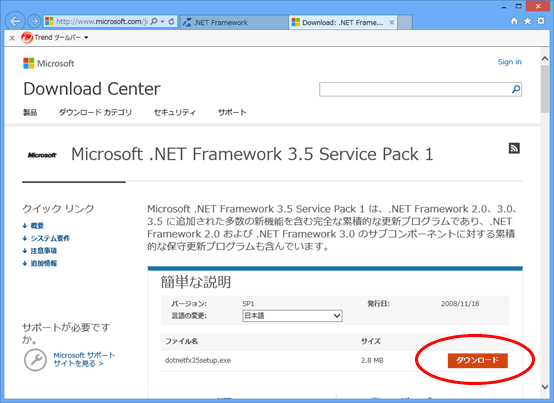Image resolution: width=554 pixels, height=403 pixels.
Task: Open the 日本語 language dropdown
Action: click(292, 315)
